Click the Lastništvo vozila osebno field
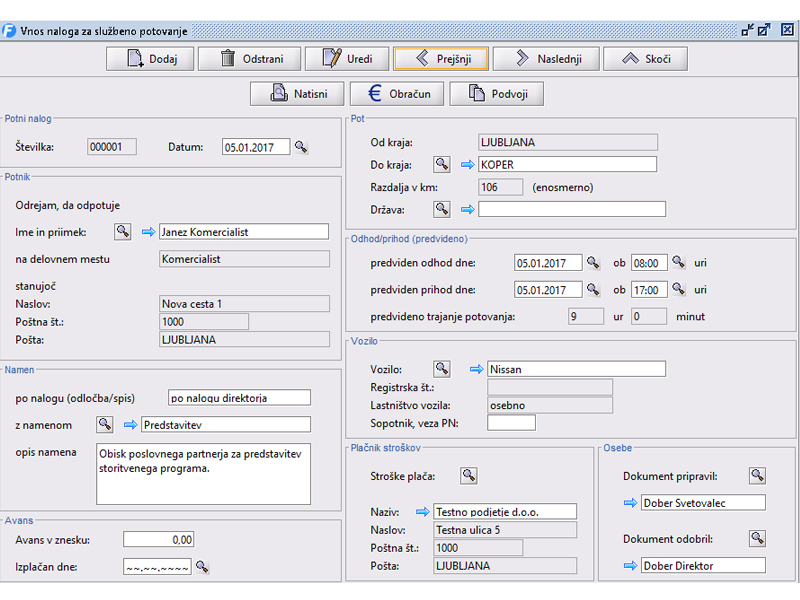Viewport: 800px width, 600px height. (550, 405)
